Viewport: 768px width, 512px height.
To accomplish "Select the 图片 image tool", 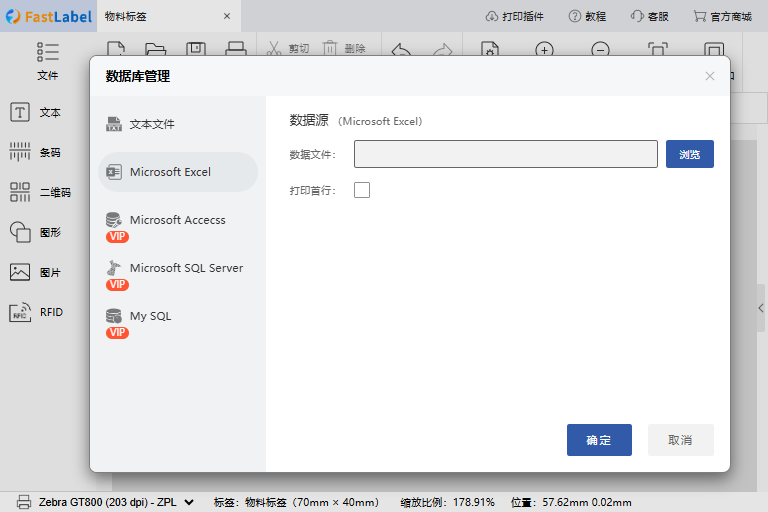I will [35, 272].
